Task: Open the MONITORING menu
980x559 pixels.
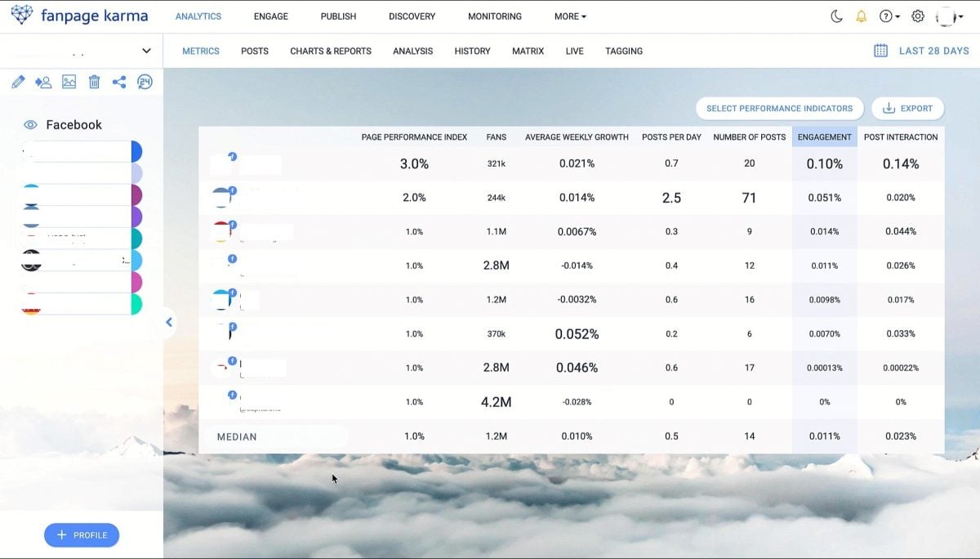Action: click(x=495, y=16)
